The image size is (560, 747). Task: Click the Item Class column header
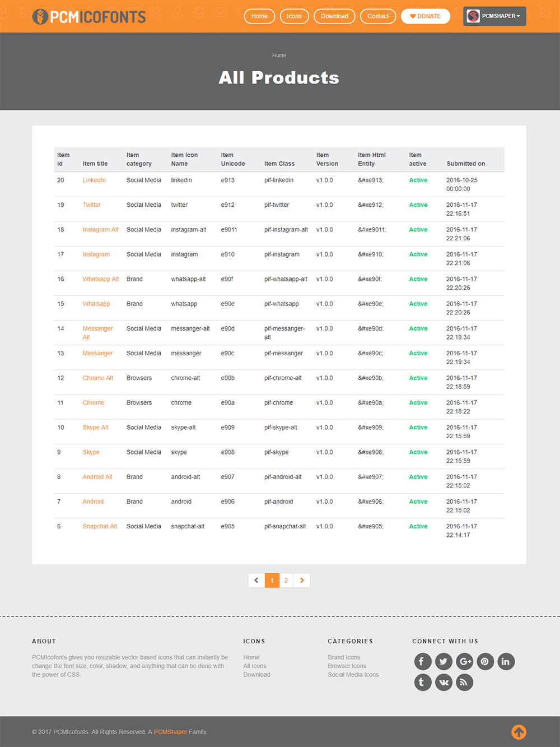coord(279,164)
